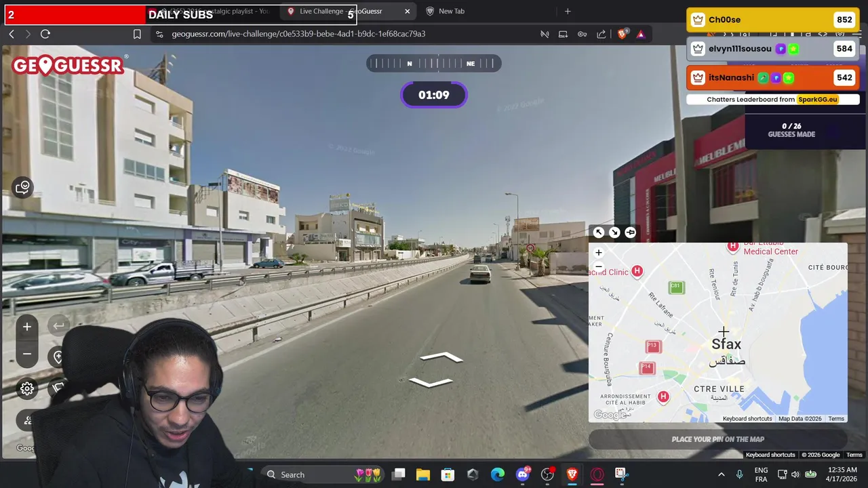The height and width of the screenshot is (488, 868).
Task: Click the microphone tray icon
Action: (739, 474)
